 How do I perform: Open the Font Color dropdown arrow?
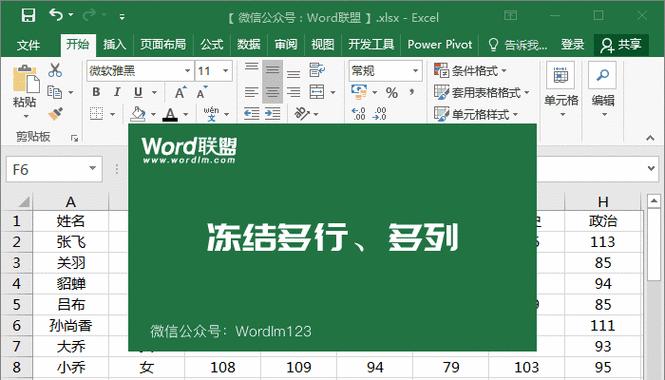pyautogui.click(x=186, y=114)
